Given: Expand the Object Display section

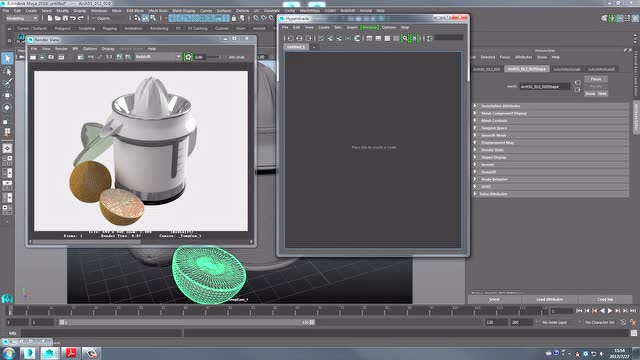Looking at the screenshot, I should click(x=550, y=158).
